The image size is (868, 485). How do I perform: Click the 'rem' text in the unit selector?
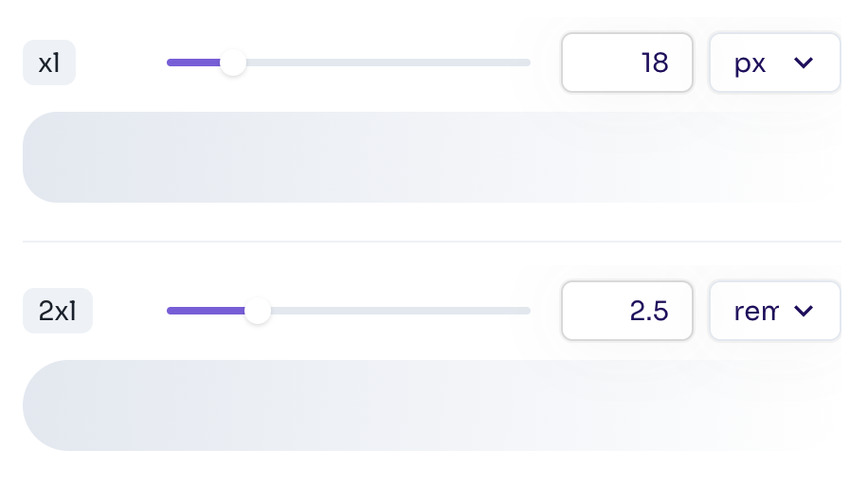point(755,312)
